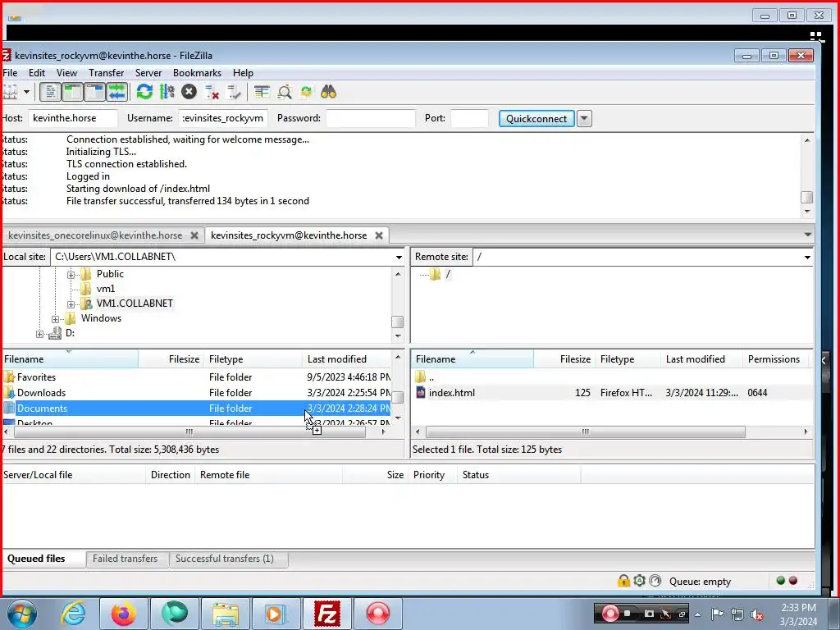The height and width of the screenshot is (630, 840).
Task: Open the Quickconnect history dropdown
Action: pyautogui.click(x=584, y=118)
